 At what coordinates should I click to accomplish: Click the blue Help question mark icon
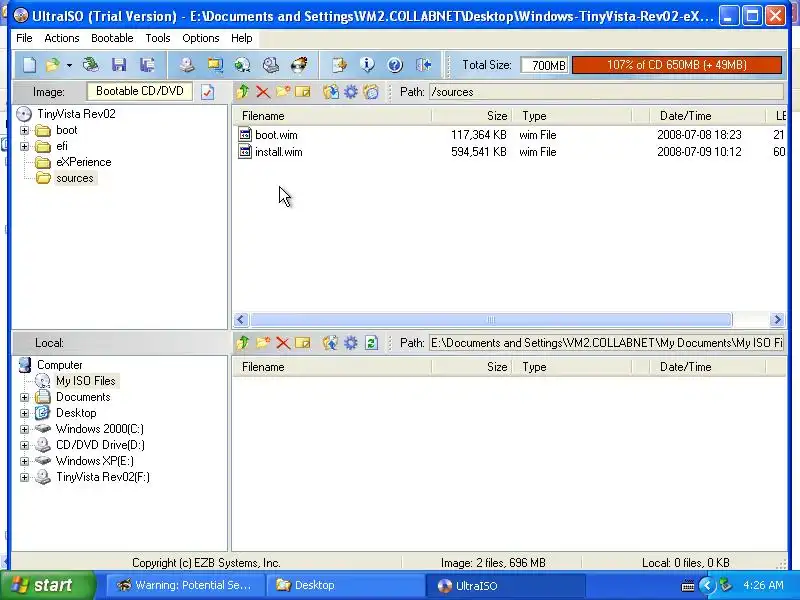tap(395, 65)
